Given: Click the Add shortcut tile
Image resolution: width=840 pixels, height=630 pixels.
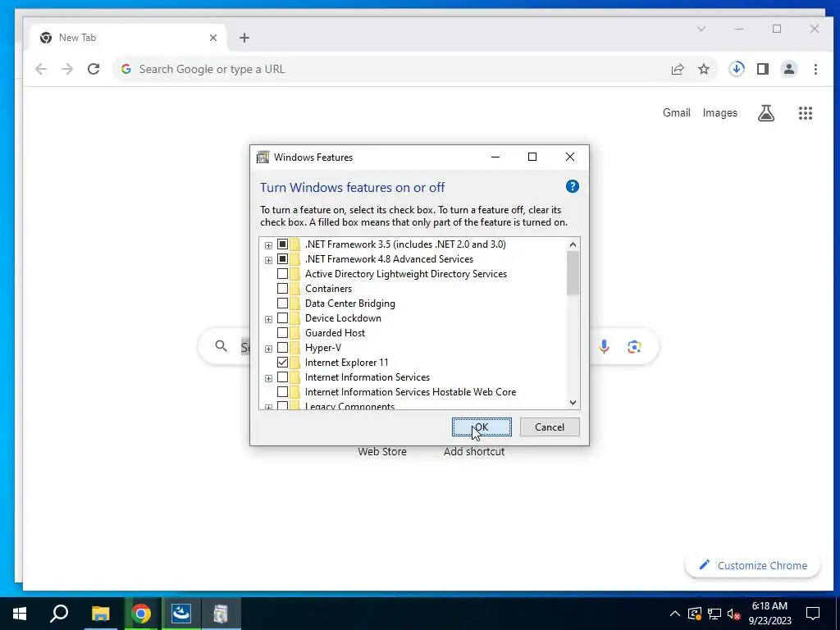Looking at the screenshot, I should click(474, 452).
